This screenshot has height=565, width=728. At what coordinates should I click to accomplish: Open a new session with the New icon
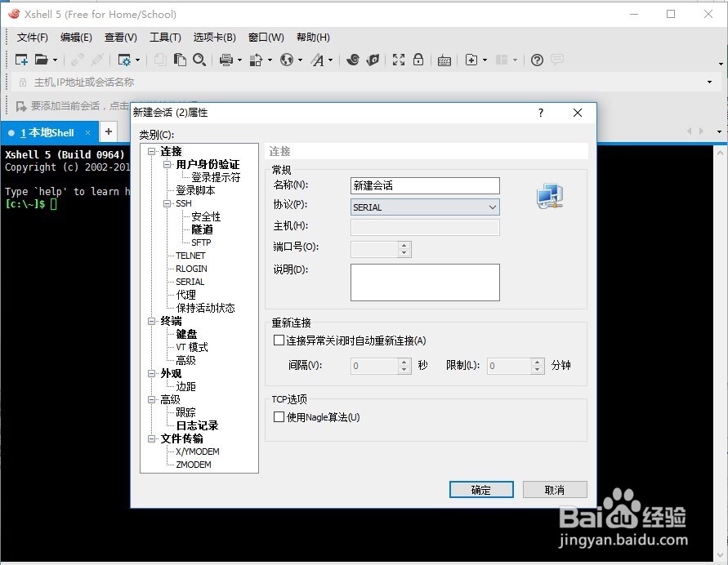(x=20, y=60)
